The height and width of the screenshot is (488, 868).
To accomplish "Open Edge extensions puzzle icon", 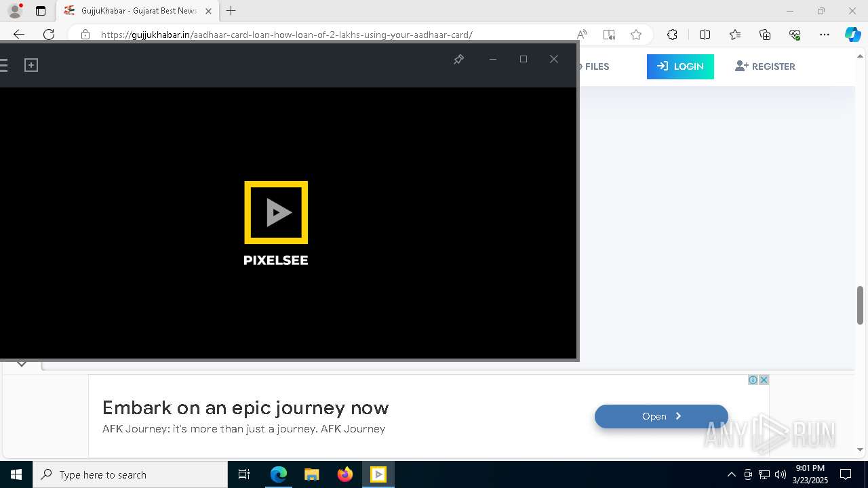I will point(672,35).
